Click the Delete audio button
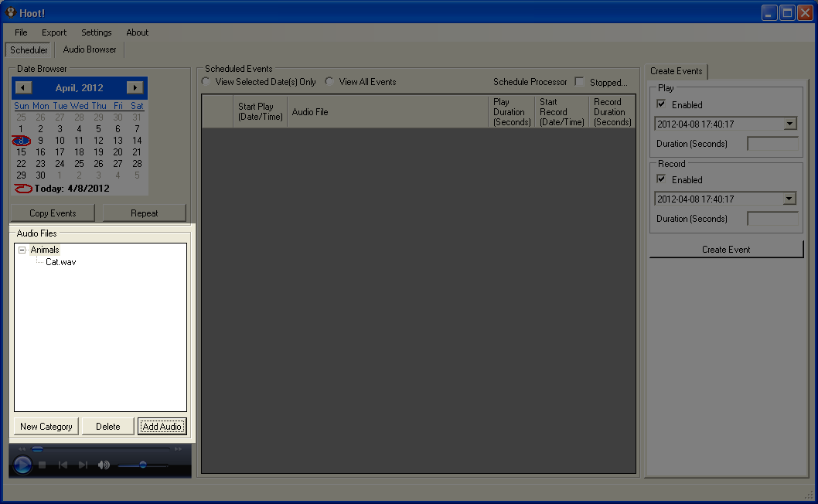This screenshot has width=818, height=504. pos(108,426)
